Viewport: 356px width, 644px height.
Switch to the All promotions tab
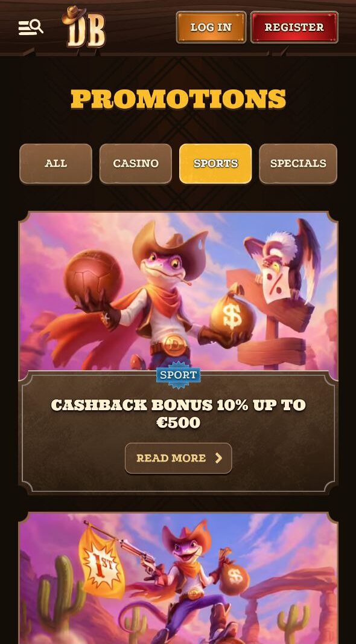coord(56,164)
